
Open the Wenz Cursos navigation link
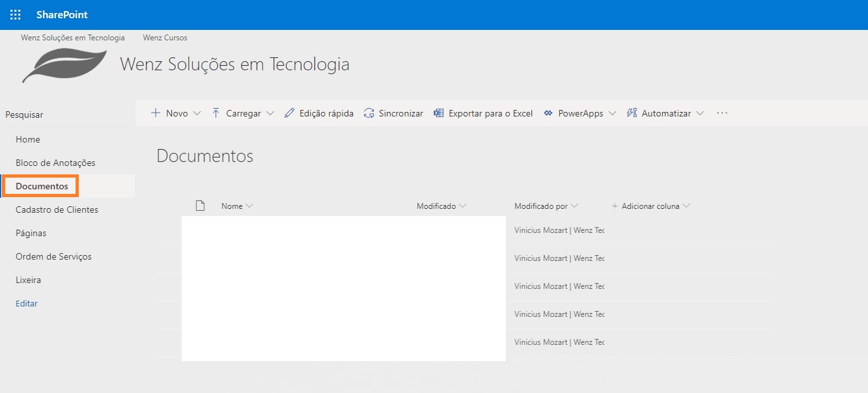165,38
